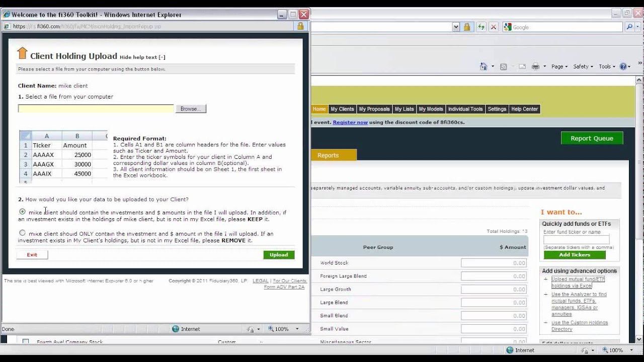Click the security lock icon in the main browser address bar
Viewport: 644px width, 362px height.
(x=467, y=27)
